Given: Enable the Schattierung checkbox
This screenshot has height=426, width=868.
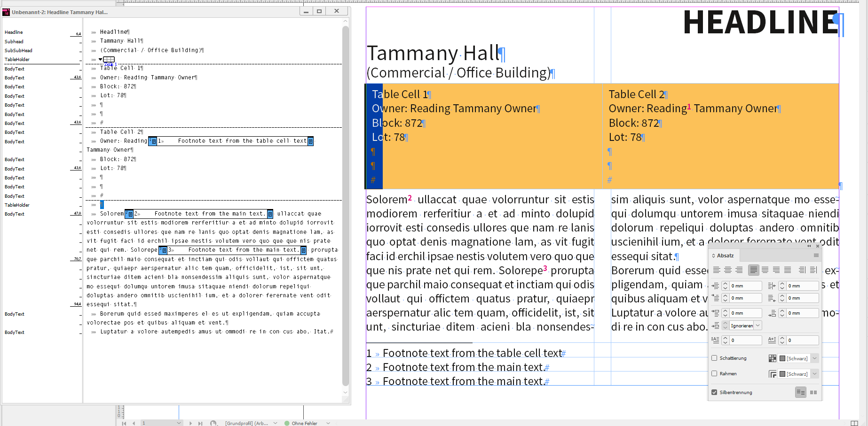Looking at the screenshot, I should 714,358.
